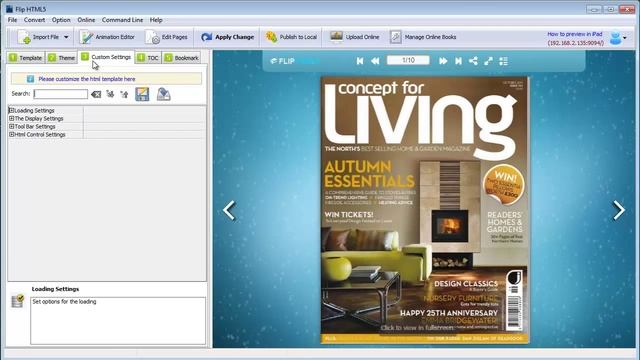Click the Search input field

[60, 94]
